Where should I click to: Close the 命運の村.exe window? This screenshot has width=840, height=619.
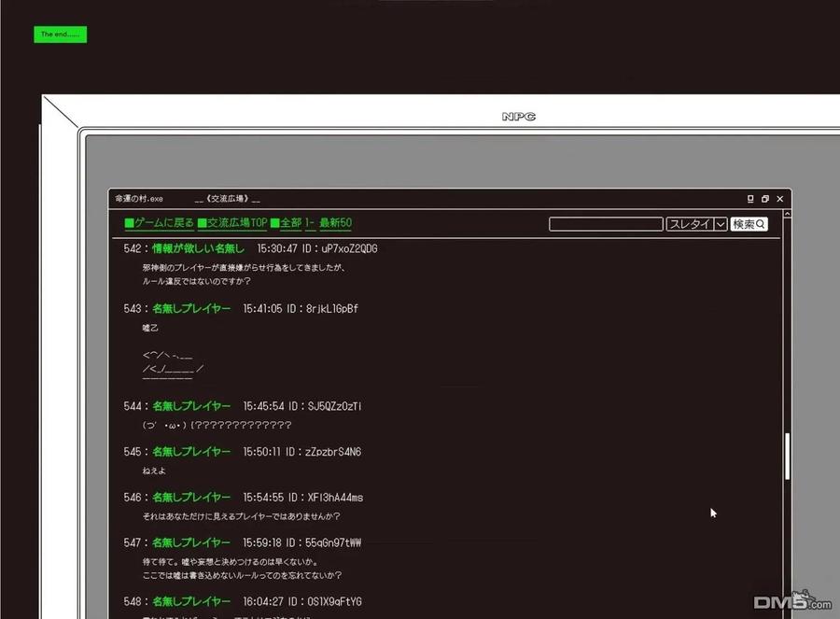click(x=780, y=199)
